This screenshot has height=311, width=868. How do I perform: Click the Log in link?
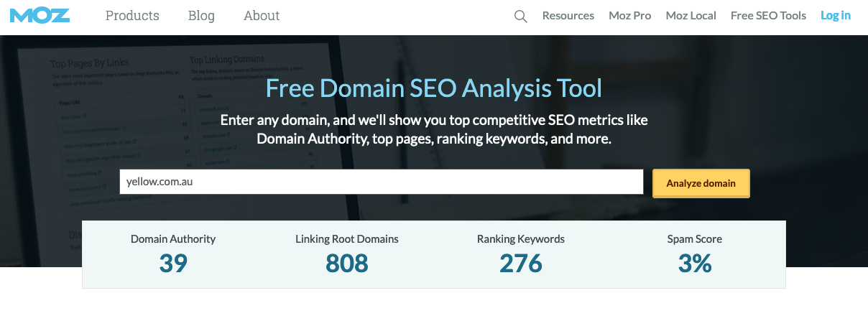pos(836,15)
